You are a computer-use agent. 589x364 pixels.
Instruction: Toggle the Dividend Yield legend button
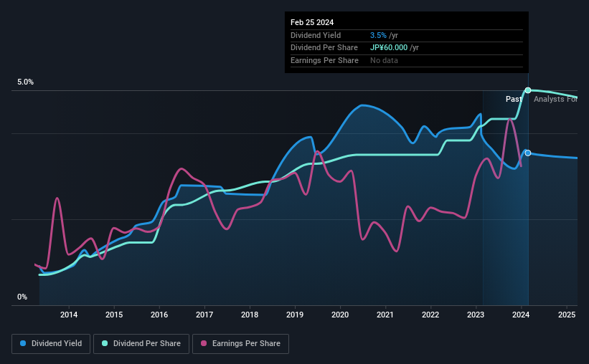(x=51, y=344)
